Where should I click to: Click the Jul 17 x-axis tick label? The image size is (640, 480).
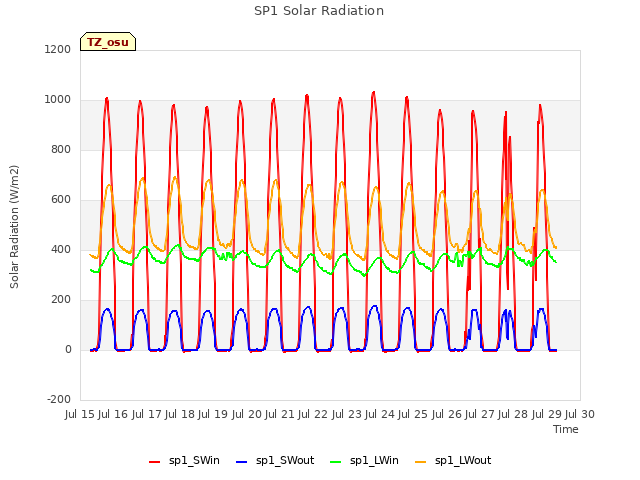[147, 414]
